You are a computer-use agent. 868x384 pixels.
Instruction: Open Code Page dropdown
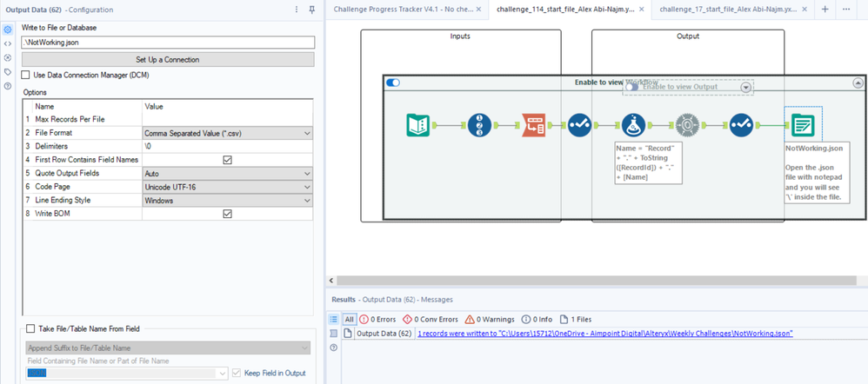click(307, 187)
